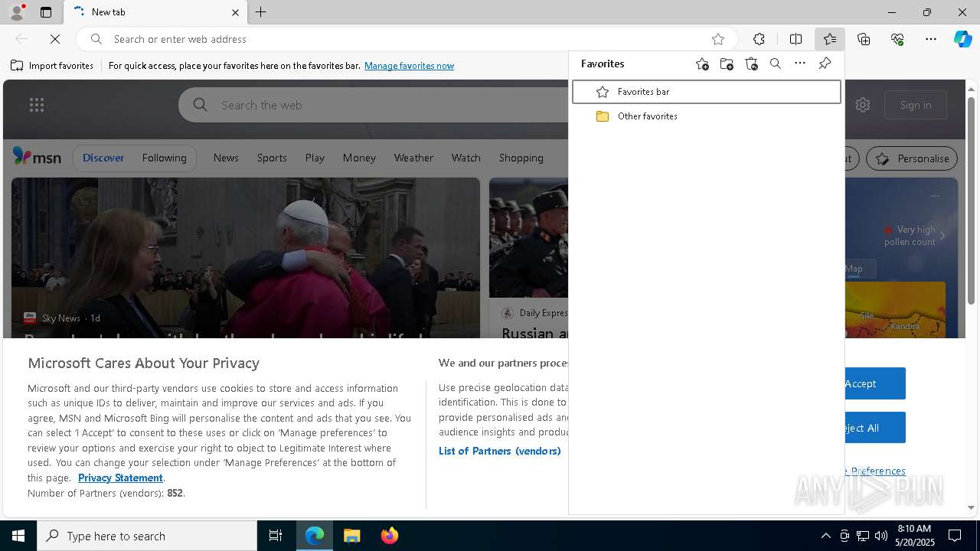
Task: Close the Favorites panel via toolbar star icon
Action: (x=830, y=39)
